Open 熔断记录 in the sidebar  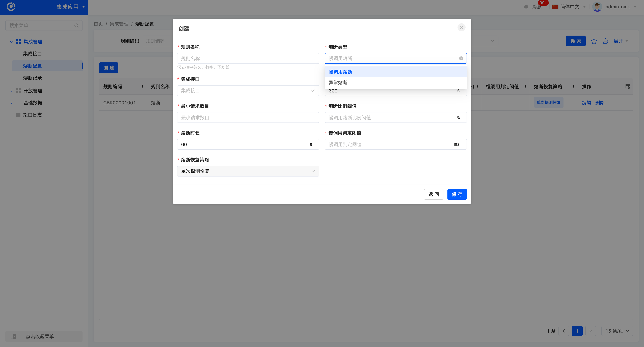[x=33, y=78]
